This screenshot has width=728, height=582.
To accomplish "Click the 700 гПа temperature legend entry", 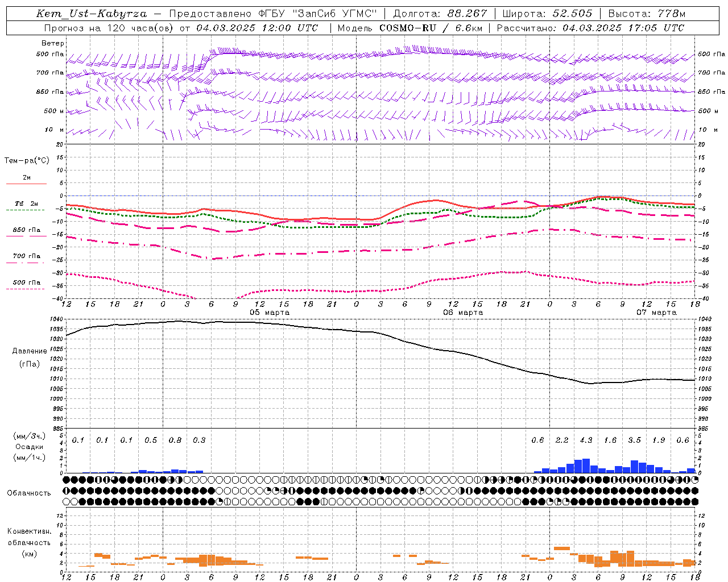I will click(x=27, y=256).
